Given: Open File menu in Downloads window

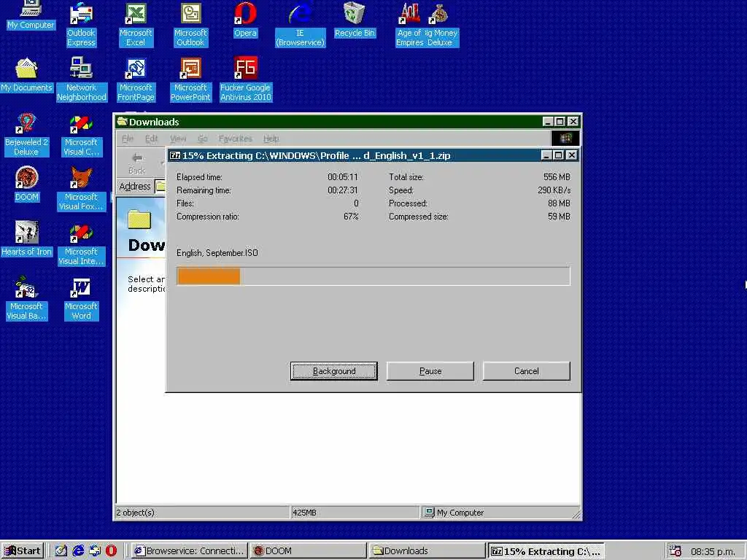Looking at the screenshot, I should pyautogui.click(x=128, y=139).
